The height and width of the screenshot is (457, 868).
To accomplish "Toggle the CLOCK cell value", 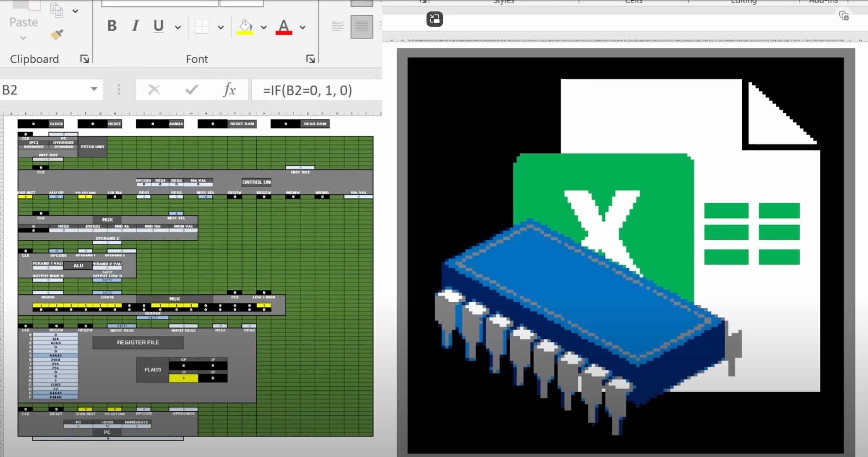I will 33,124.
